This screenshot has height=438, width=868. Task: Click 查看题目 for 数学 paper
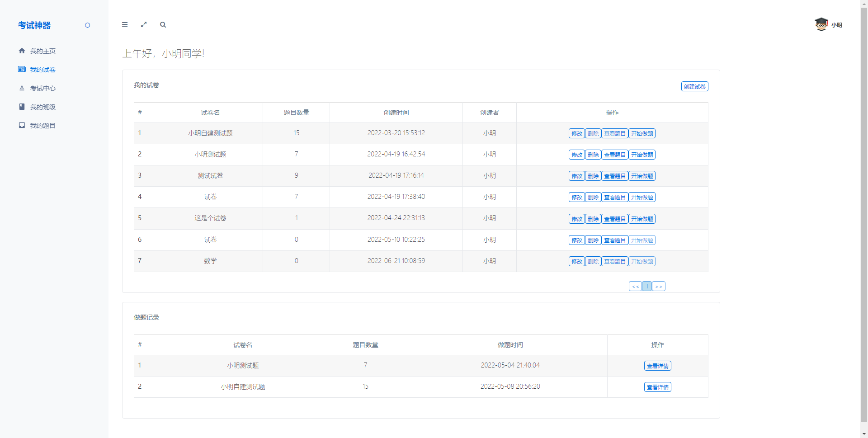[614, 261]
